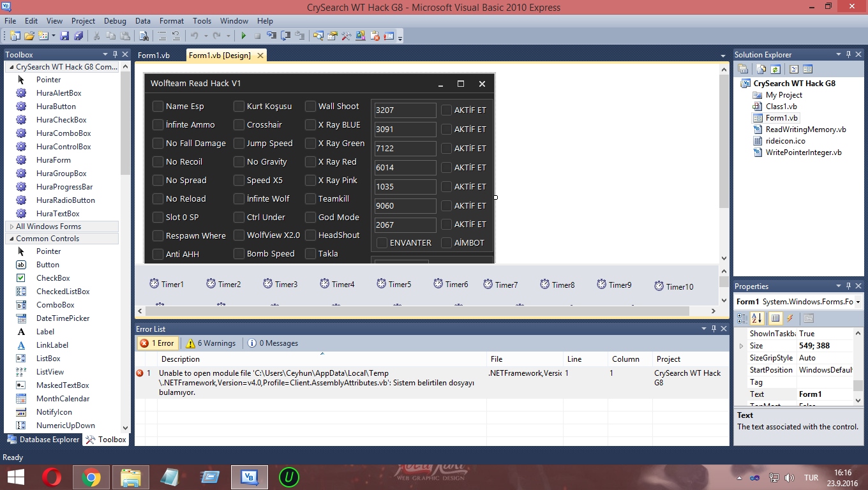
Task: Open Solution Explorer from the main toolbar
Action: (318, 36)
